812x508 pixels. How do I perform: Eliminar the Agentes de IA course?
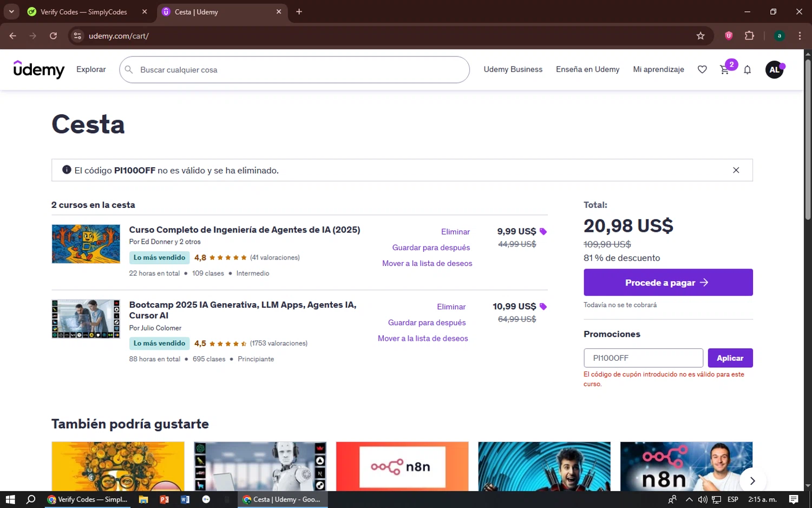point(455,231)
